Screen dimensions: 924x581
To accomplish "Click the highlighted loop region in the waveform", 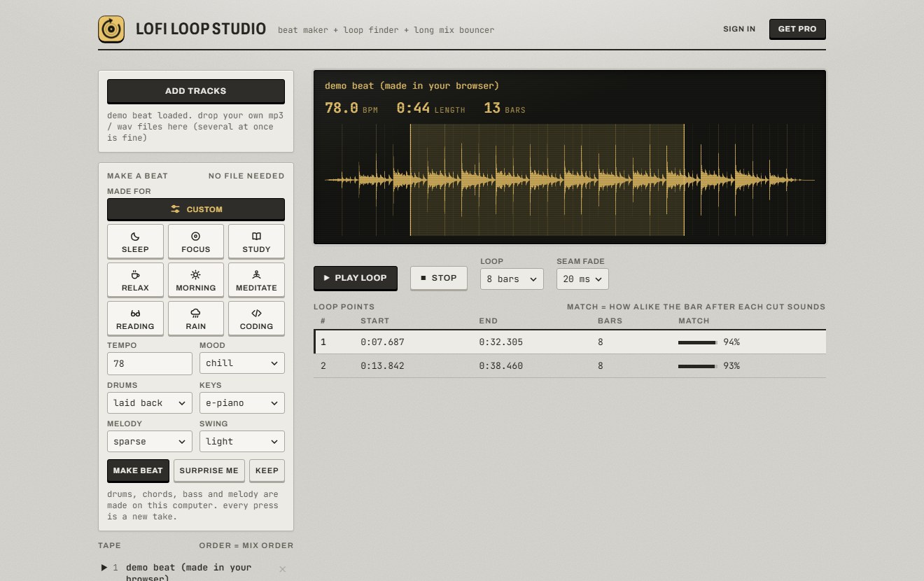I will click(547, 180).
